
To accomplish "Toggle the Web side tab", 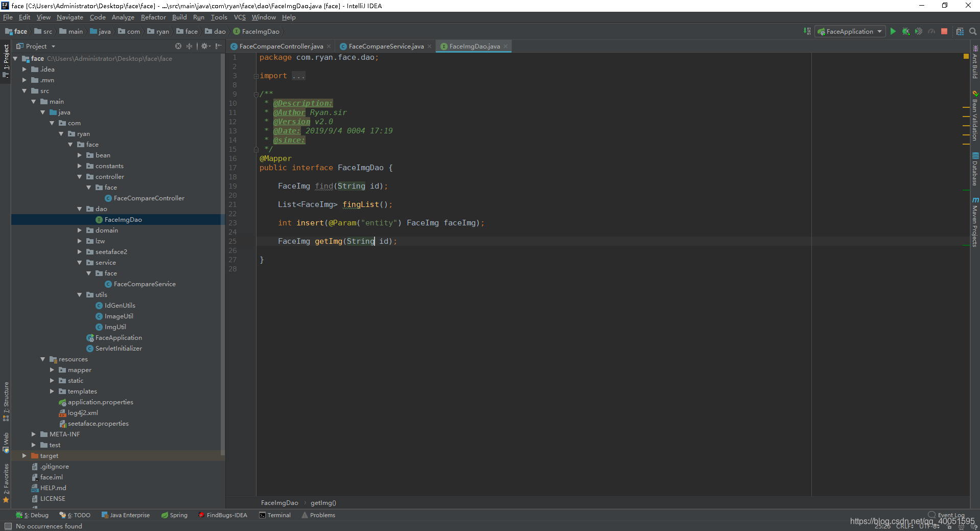I will pos(6,443).
